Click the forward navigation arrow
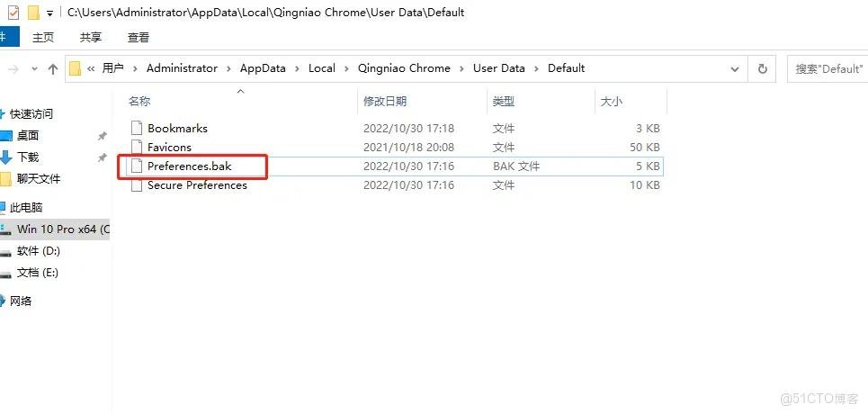 [13, 68]
